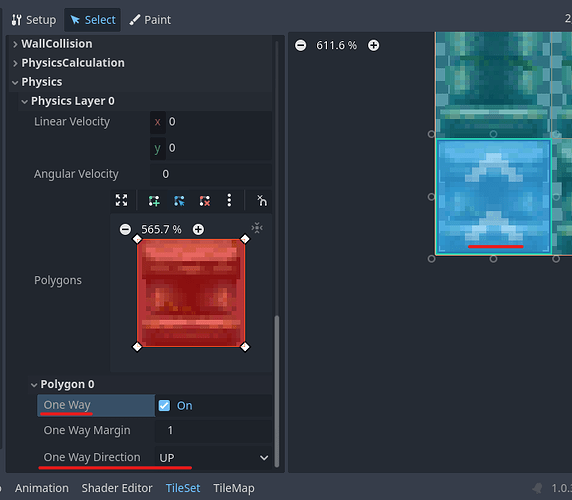The image size is (572, 500).
Task: Open the polygon editor three-dot menu
Action: (229, 200)
